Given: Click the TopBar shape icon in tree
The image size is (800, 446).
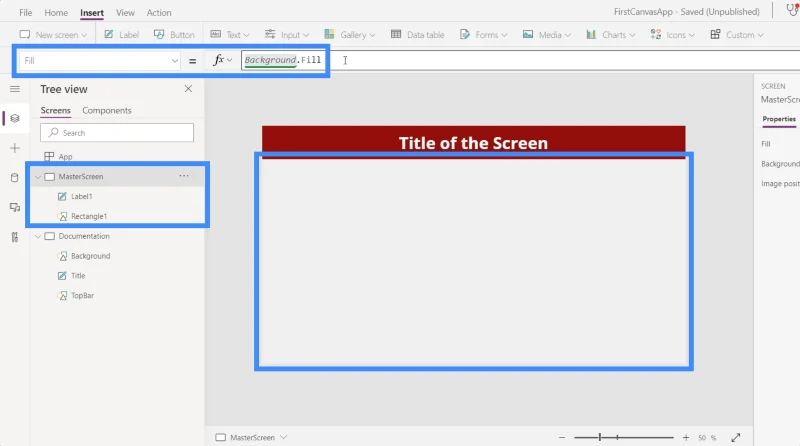Looking at the screenshot, I should tap(62, 296).
